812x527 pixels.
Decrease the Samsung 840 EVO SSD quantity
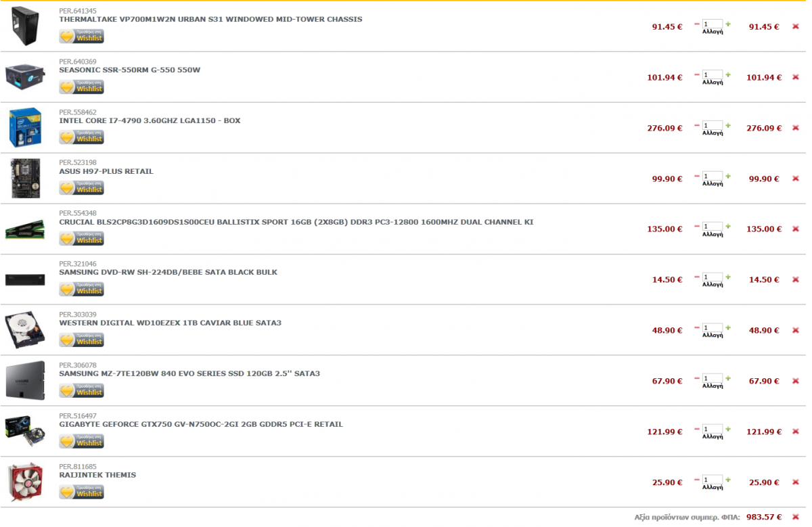click(x=697, y=379)
